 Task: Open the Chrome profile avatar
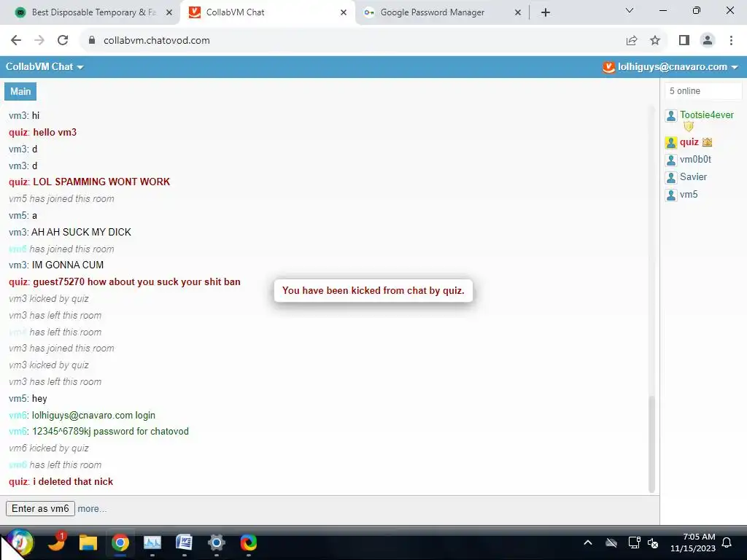[x=708, y=41]
